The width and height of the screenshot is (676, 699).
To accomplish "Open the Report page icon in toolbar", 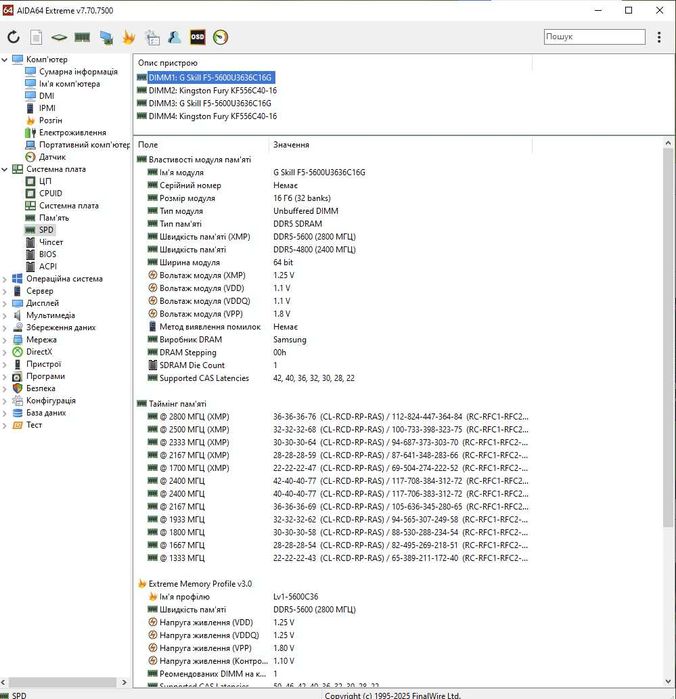I will tap(36, 37).
